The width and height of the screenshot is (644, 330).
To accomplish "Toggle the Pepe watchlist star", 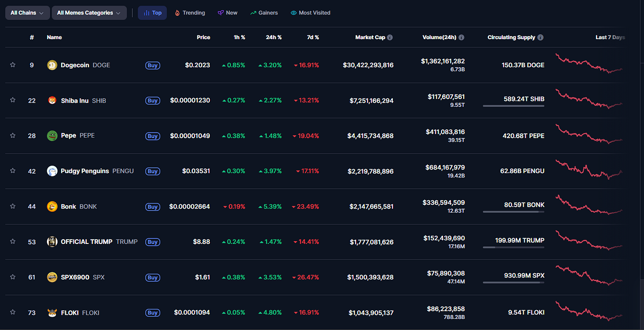I will [13, 135].
